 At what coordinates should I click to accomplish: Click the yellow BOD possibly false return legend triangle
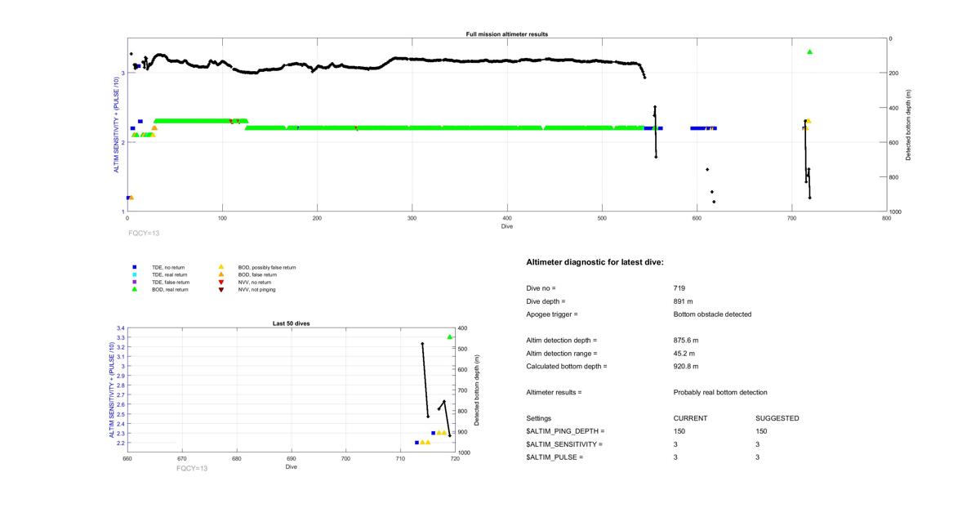[x=220, y=267]
